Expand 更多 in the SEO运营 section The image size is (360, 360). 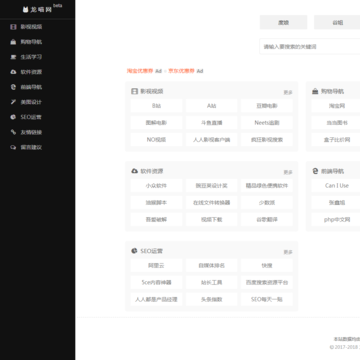288,252
